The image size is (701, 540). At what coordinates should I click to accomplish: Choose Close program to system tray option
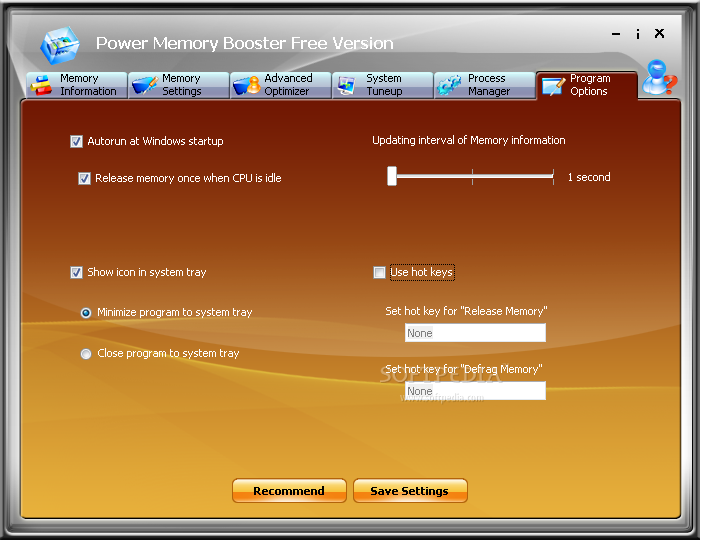86,354
